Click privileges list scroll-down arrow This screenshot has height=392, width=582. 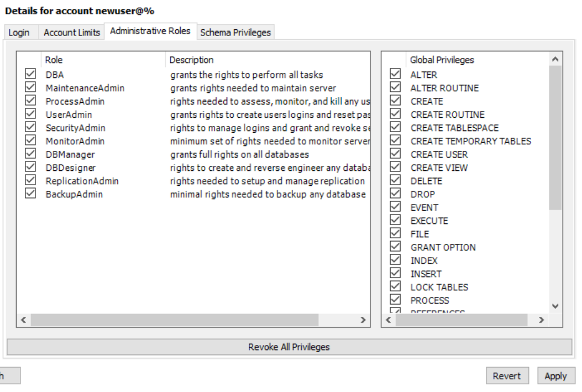[x=555, y=306]
